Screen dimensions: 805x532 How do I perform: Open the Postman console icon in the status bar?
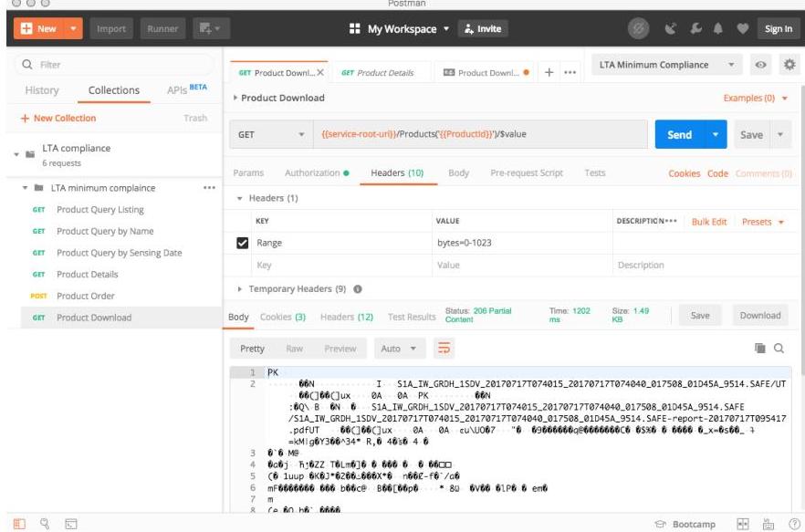click(71, 524)
